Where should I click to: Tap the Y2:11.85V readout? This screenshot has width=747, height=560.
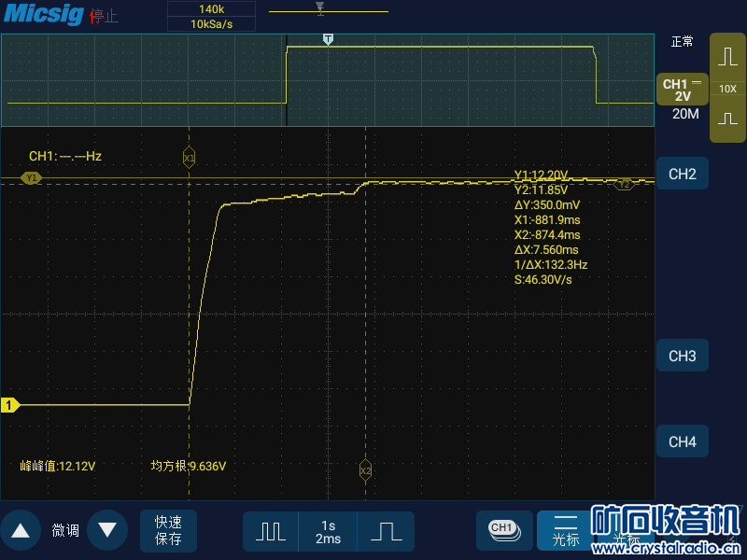coord(541,190)
